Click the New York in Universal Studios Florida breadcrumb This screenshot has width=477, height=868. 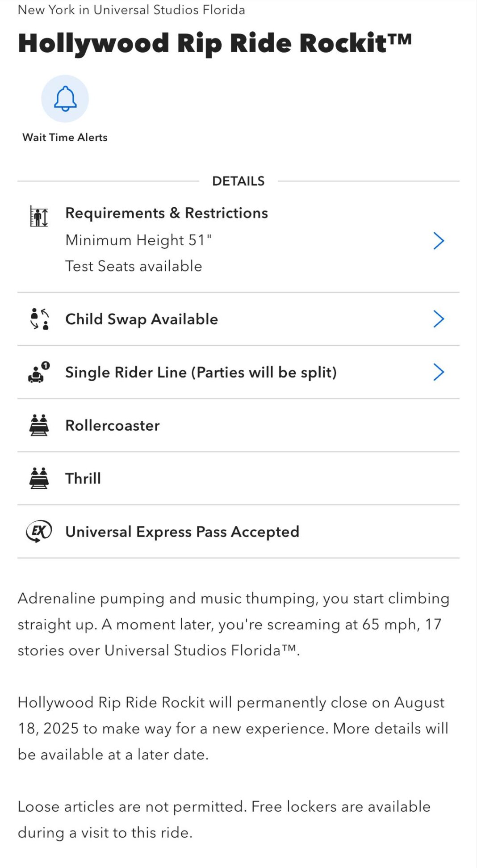(131, 10)
